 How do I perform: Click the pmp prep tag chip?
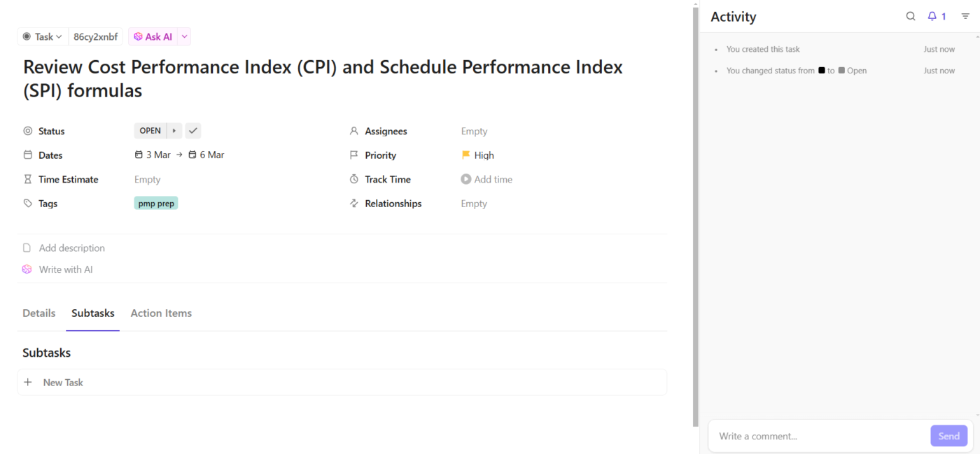click(x=156, y=204)
